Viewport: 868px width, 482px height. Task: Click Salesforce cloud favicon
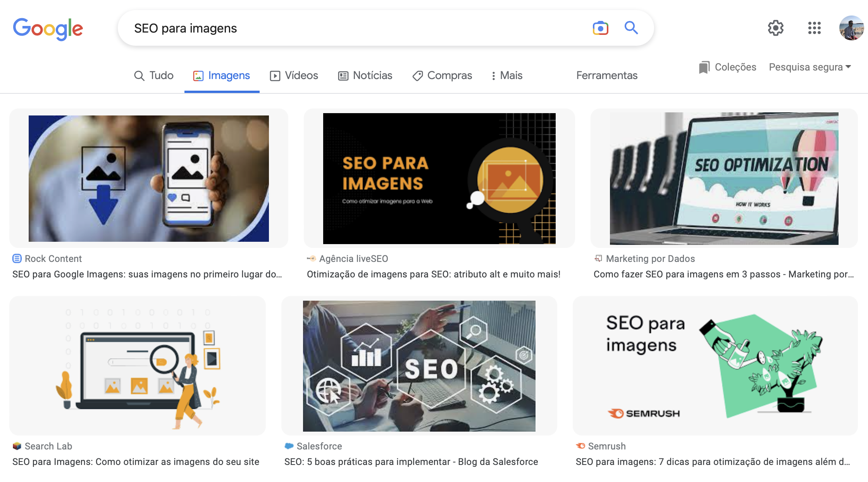[289, 446]
